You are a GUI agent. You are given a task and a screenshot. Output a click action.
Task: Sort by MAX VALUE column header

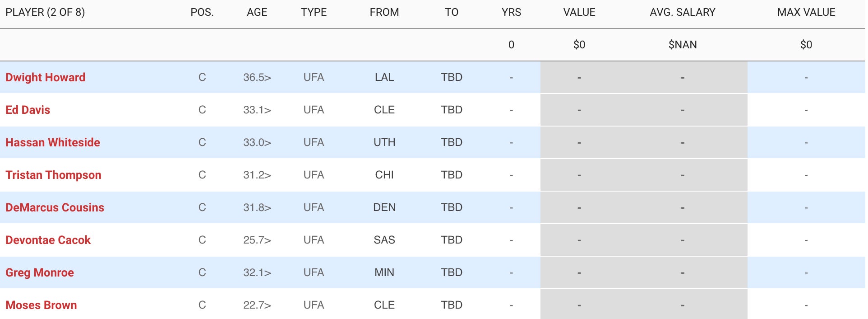click(806, 12)
